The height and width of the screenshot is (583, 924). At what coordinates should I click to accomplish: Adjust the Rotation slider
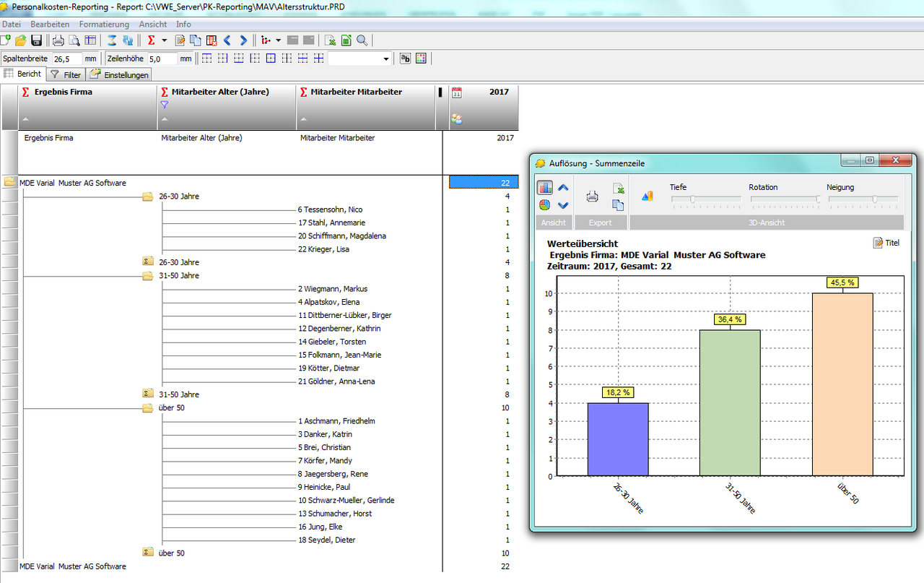pyautogui.click(x=785, y=199)
